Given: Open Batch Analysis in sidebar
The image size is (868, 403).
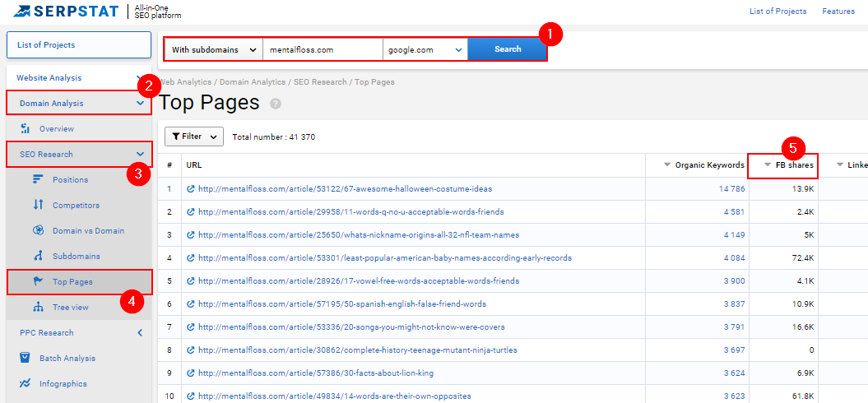Looking at the screenshot, I should click(x=67, y=358).
